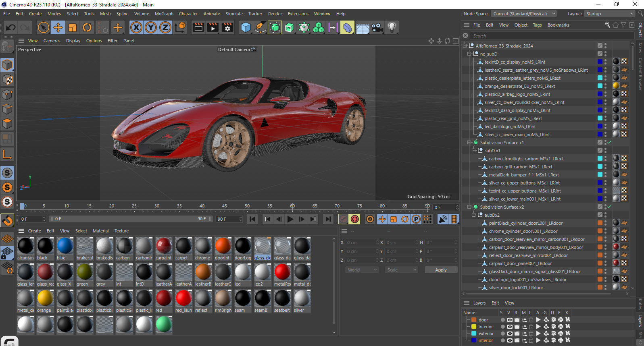Enable Edges mode in left palette

tap(7, 109)
